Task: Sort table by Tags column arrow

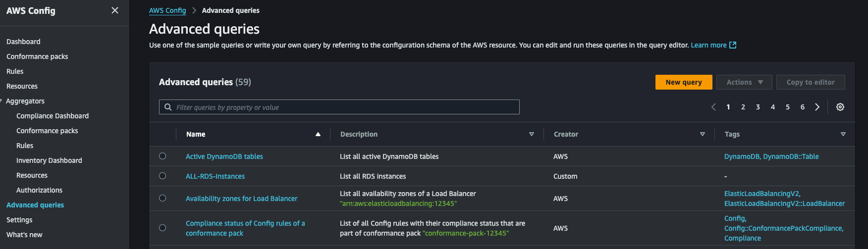Action: point(843,134)
